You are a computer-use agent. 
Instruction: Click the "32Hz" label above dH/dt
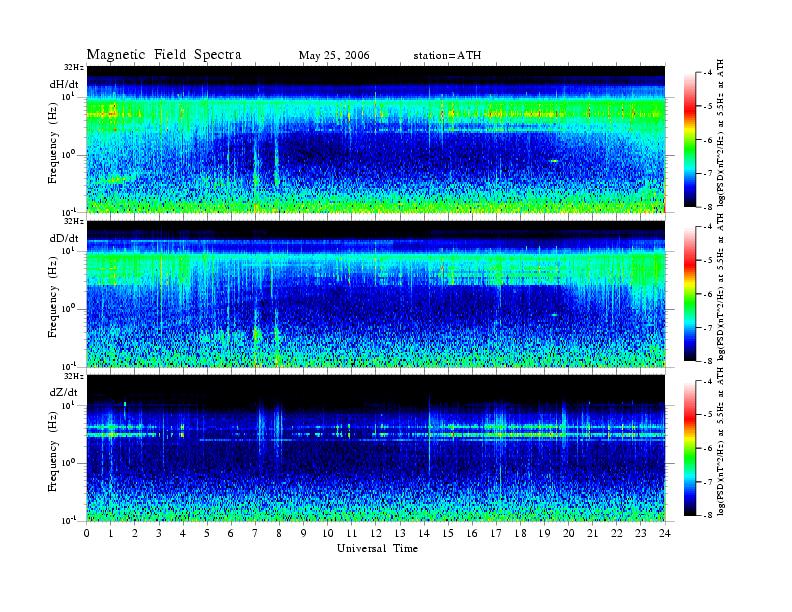coord(74,67)
